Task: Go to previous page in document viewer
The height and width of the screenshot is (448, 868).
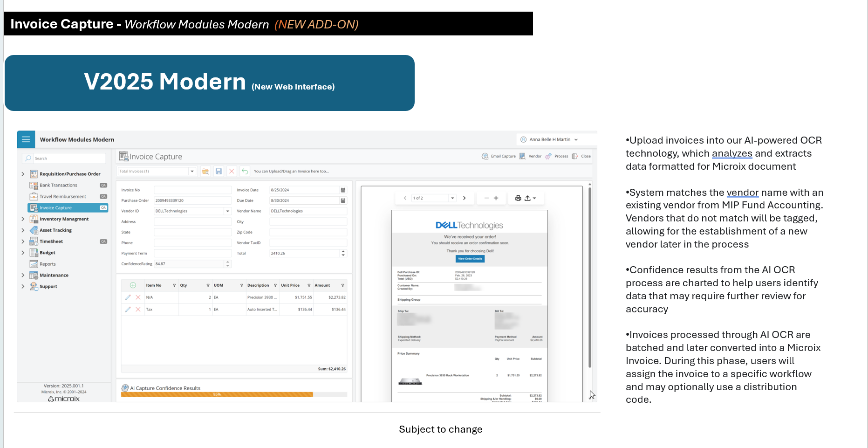Action: point(405,198)
